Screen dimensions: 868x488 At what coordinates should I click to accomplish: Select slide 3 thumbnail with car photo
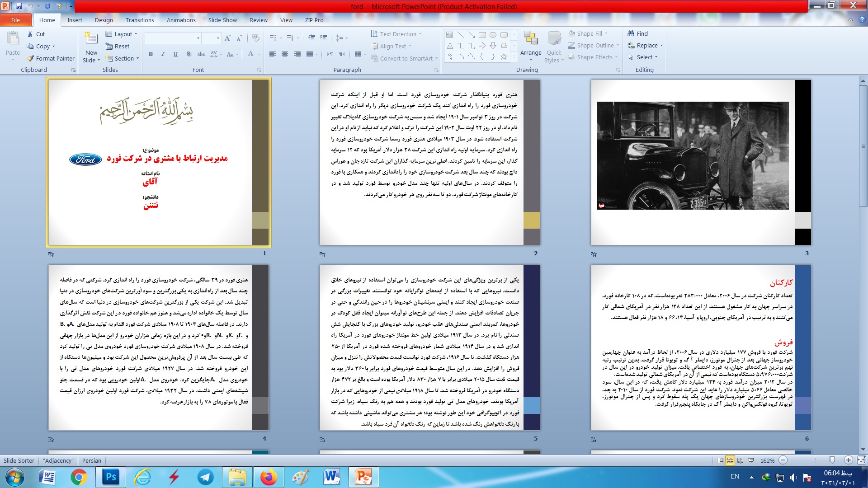click(701, 163)
